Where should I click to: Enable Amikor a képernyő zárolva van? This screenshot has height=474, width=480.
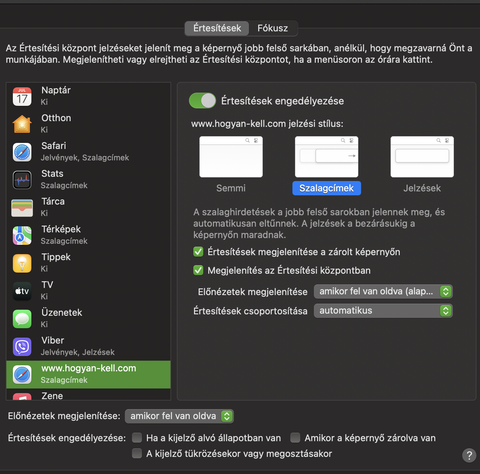295,438
